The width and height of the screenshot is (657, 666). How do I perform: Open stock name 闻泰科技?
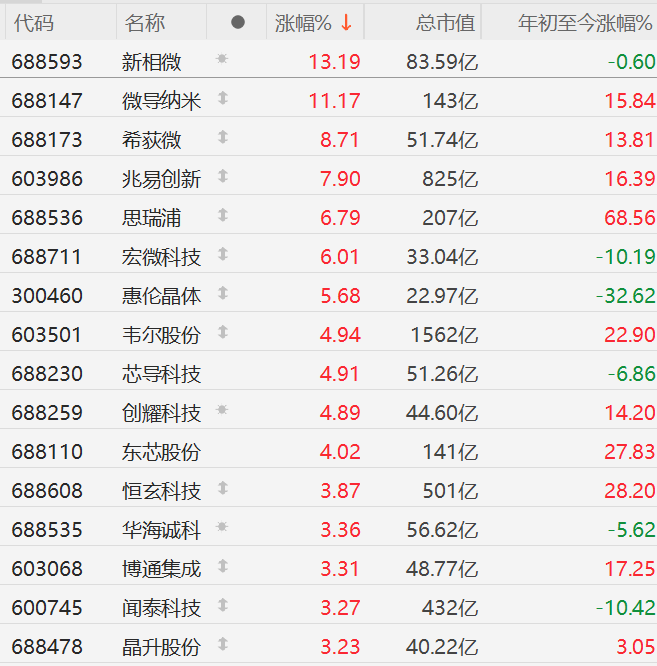tap(161, 608)
